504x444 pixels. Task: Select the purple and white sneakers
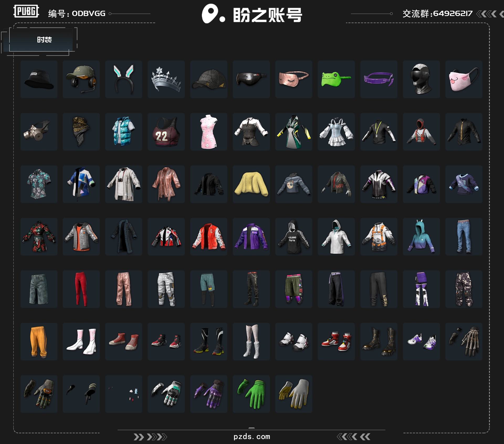[x=422, y=341]
